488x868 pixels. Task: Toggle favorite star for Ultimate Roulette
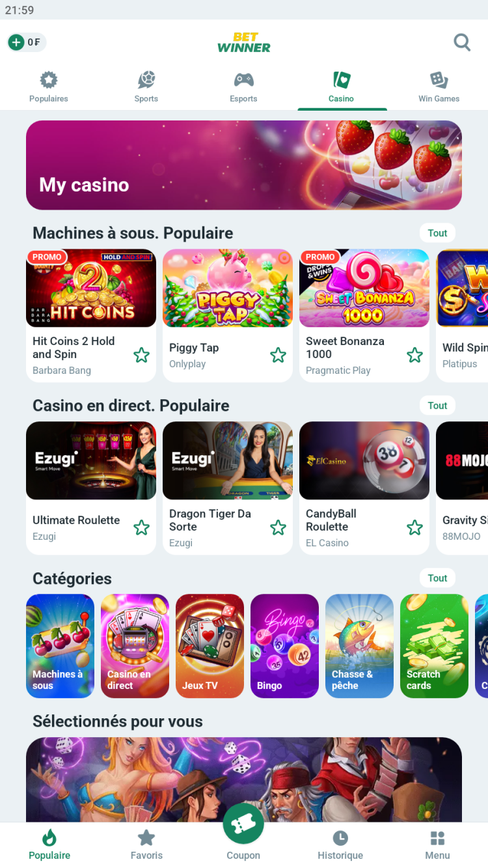point(141,527)
